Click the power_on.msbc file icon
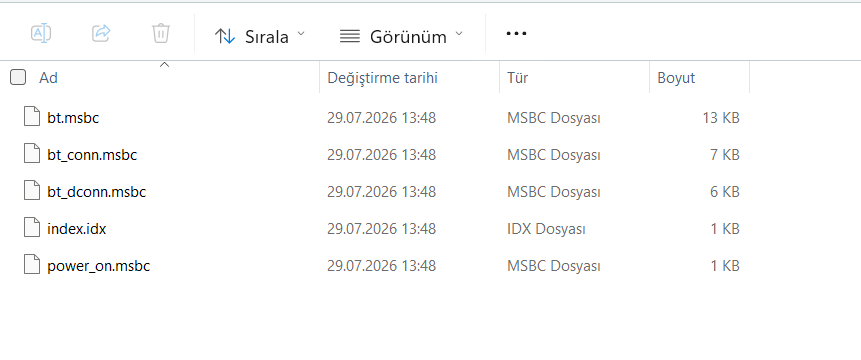The height and width of the screenshot is (360, 861). 32,266
